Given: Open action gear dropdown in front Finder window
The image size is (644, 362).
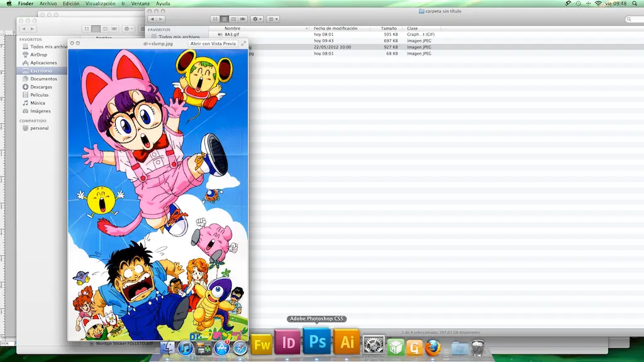Looking at the screenshot, I should pos(257,19).
